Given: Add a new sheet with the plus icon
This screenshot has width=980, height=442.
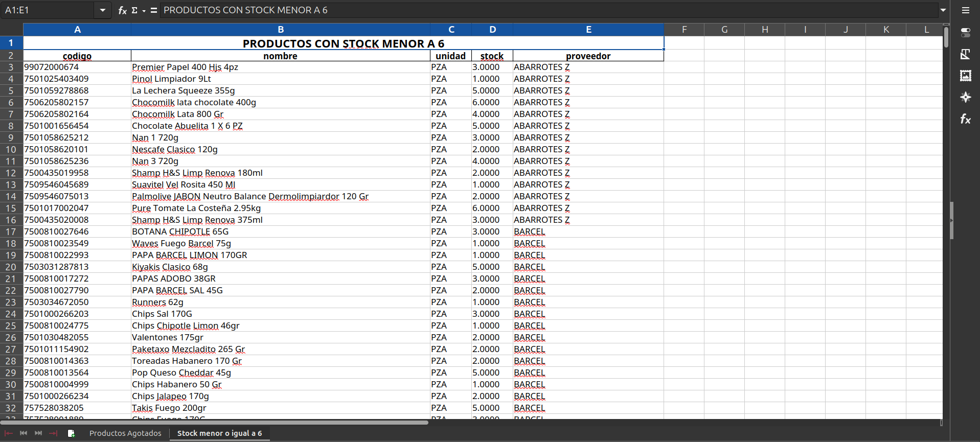Looking at the screenshot, I should tap(71, 433).
